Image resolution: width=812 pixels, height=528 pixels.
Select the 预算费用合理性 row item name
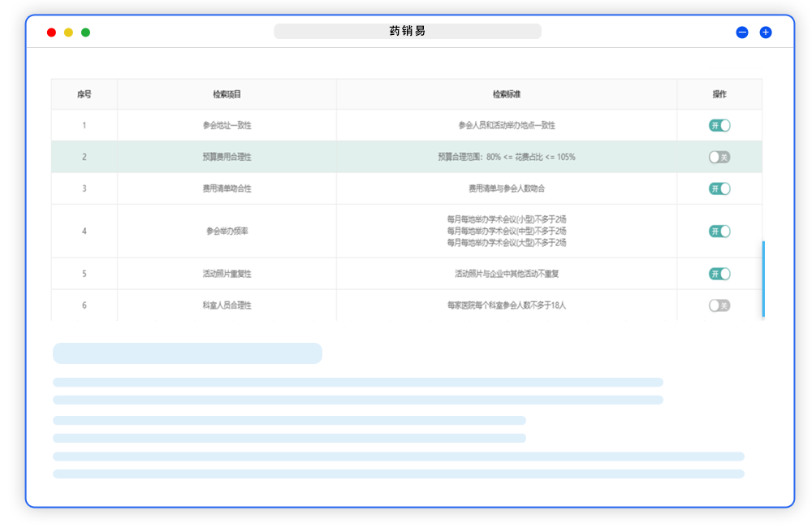click(x=227, y=157)
